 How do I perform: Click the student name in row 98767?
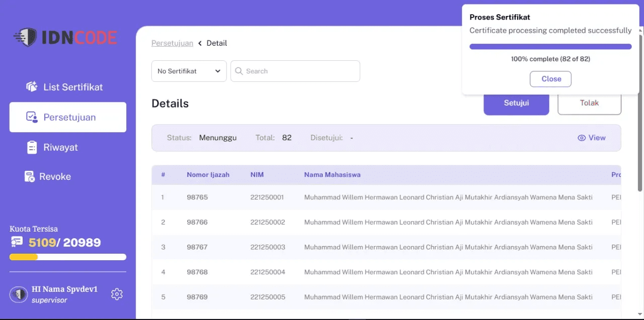448,247
